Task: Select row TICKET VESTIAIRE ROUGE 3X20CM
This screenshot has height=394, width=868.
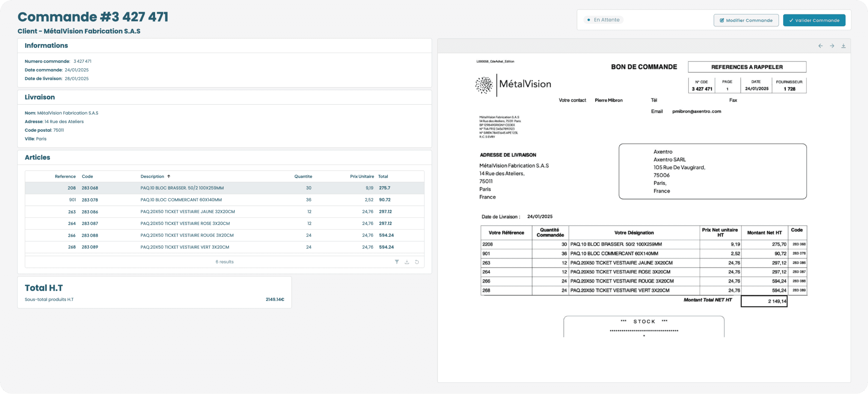Action: coord(225,235)
